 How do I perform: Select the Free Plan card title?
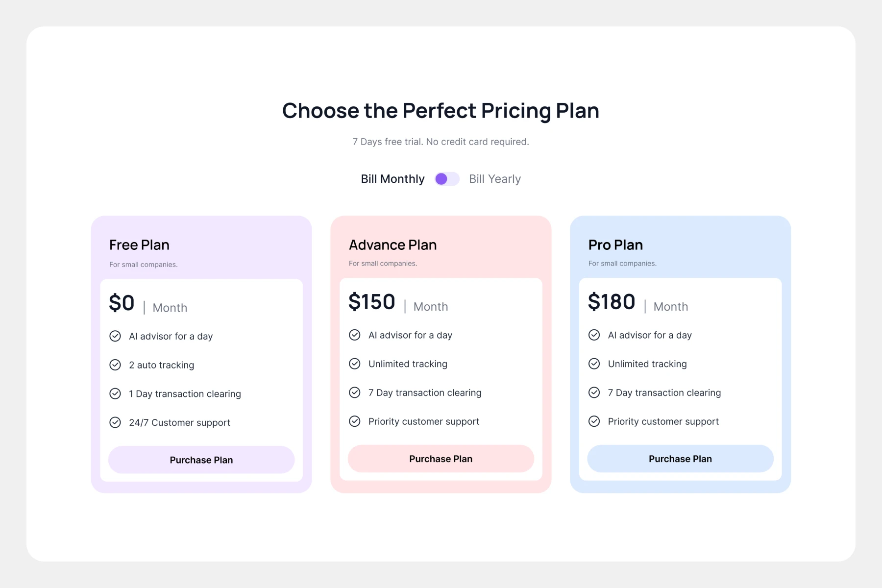139,245
